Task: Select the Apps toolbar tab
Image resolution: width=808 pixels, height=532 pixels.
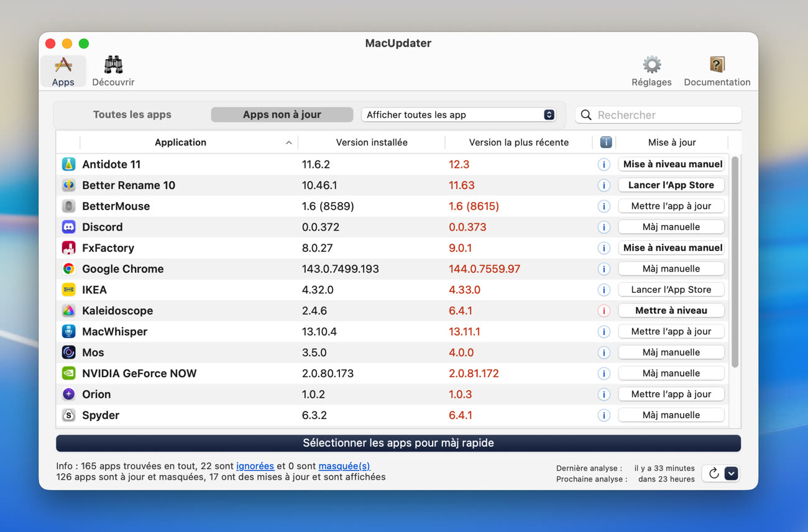Action: pos(63,71)
